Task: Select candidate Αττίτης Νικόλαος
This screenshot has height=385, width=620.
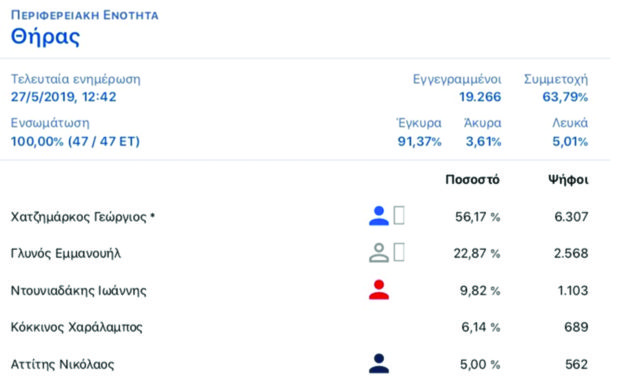Action: click(x=62, y=364)
